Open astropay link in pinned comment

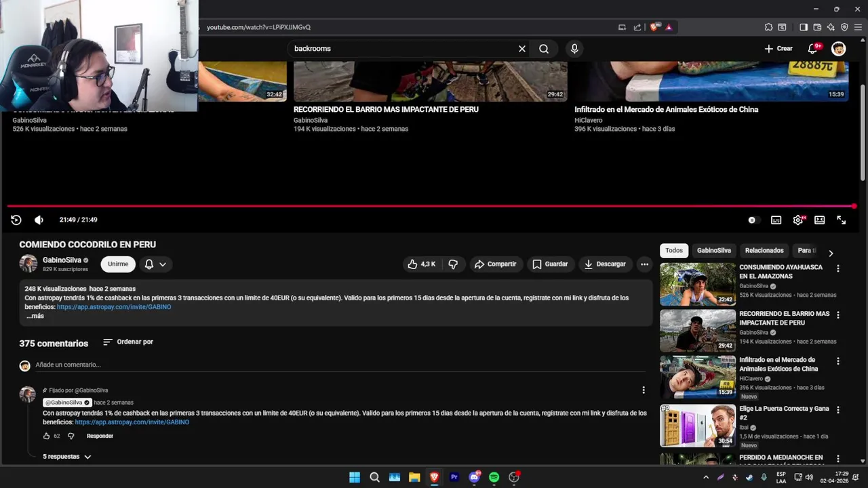click(132, 422)
